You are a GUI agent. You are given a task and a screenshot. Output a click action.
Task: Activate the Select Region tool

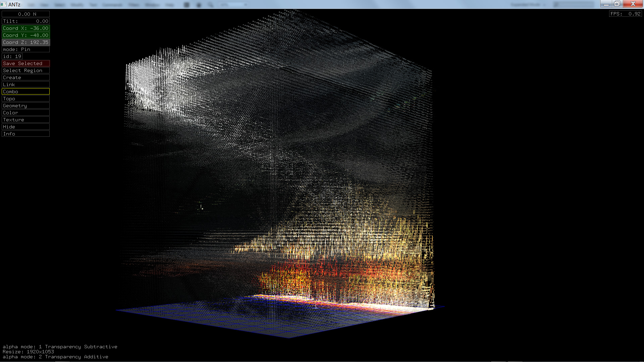click(x=26, y=70)
